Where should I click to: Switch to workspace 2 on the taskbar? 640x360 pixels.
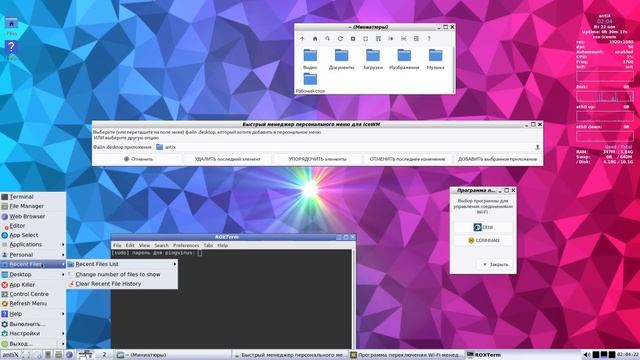click(x=104, y=355)
